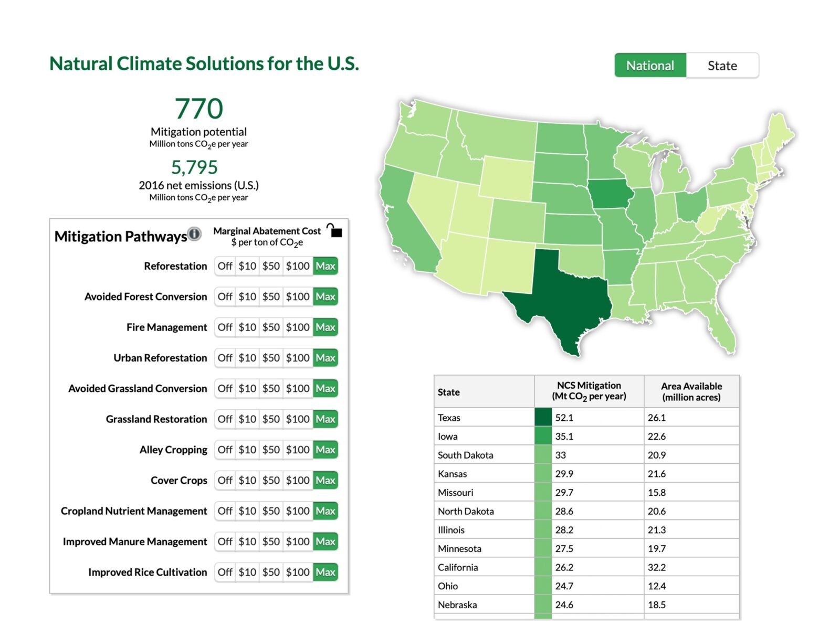Disable the Grassland Restoration pathway
The image size is (840, 637).
coord(225,419)
